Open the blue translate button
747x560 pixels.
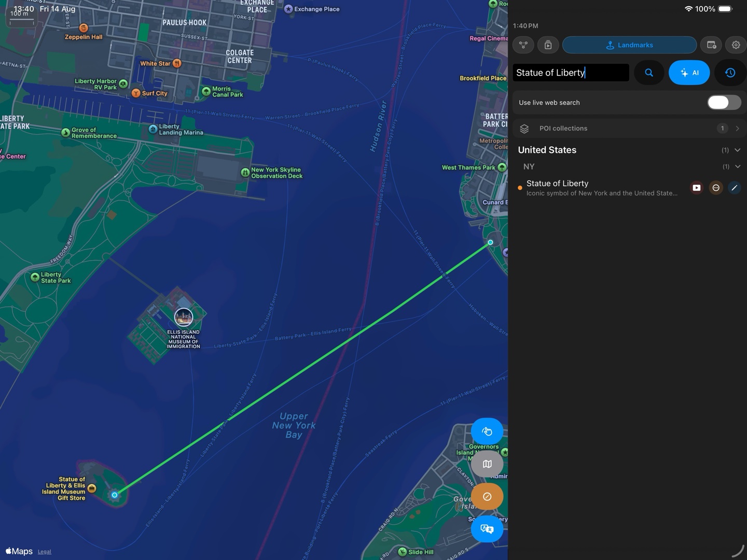point(487,529)
